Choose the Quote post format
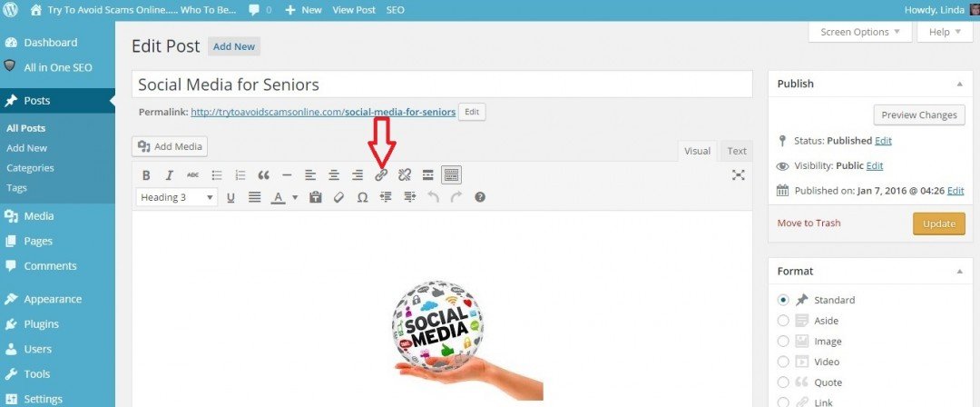Screen dimensions: 980x407 click(x=783, y=382)
